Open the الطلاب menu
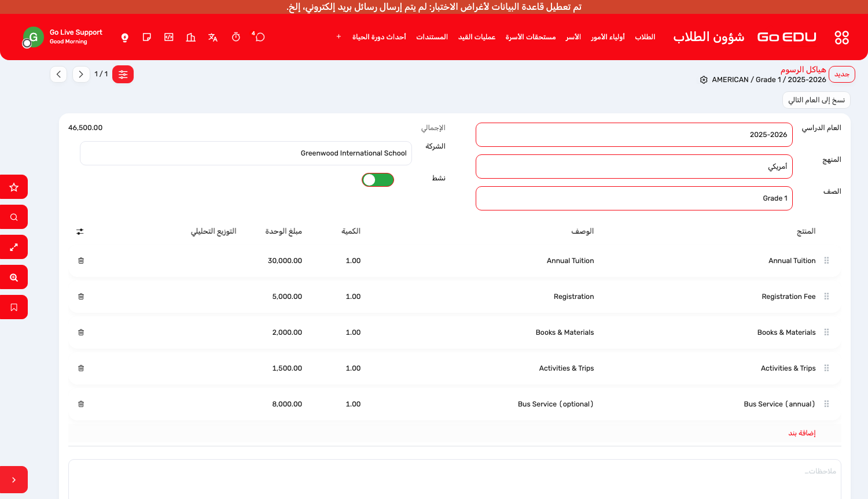The width and height of the screenshot is (868, 499). pos(645,37)
